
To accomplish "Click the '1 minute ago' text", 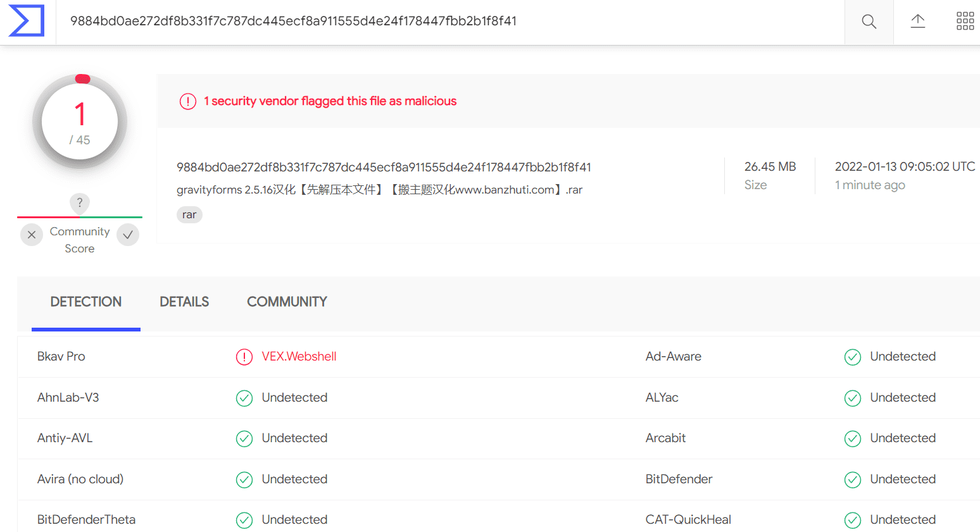I will (870, 185).
